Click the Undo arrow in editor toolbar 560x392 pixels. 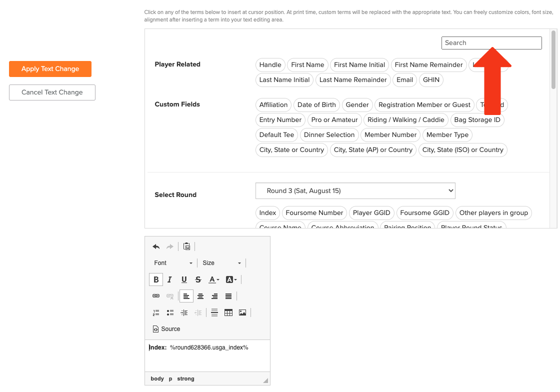pos(156,246)
